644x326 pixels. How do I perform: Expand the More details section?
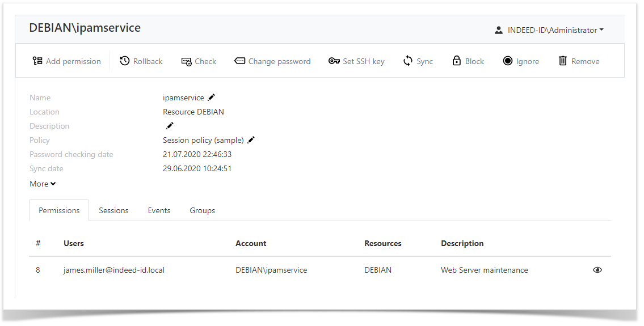(x=43, y=184)
